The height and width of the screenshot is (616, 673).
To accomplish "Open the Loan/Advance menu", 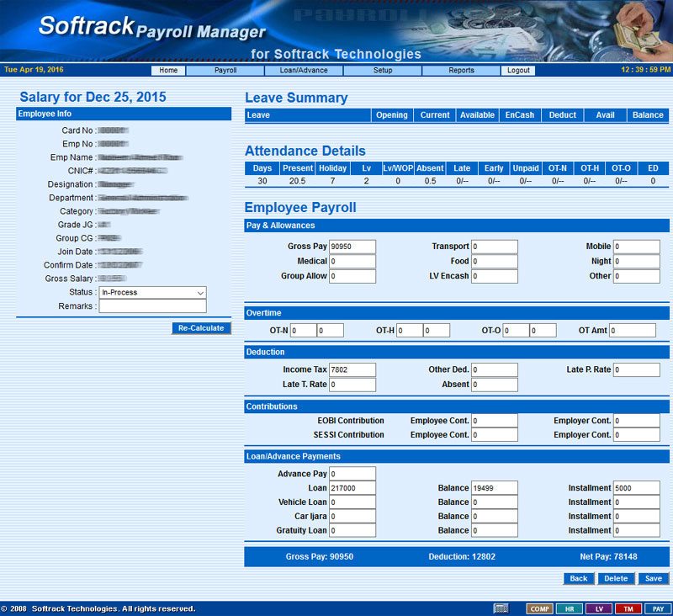I will [x=304, y=71].
